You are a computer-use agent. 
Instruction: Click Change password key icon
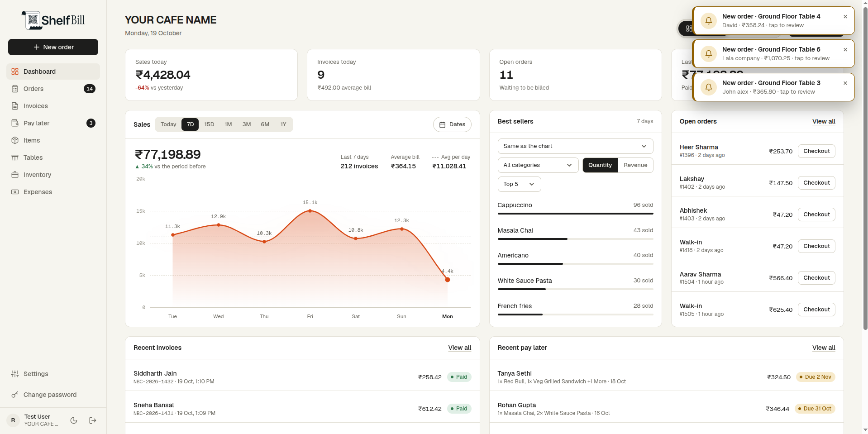point(15,395)
